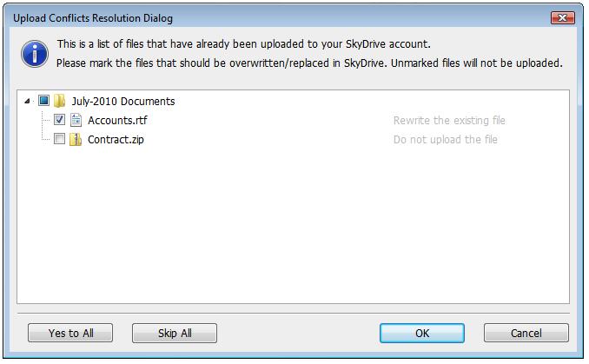Click empty area of the file list

pyautogui.click(x=293, y=225)
